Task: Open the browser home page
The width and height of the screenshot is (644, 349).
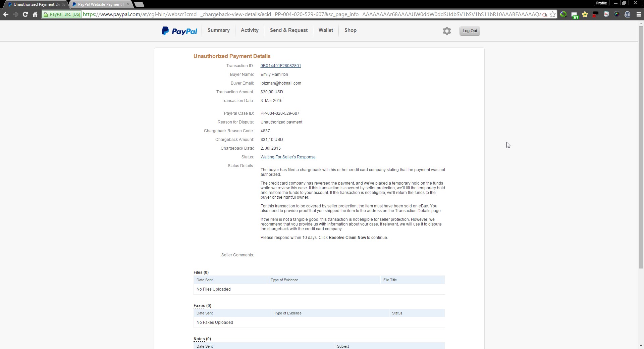Action: click(35, 14)
